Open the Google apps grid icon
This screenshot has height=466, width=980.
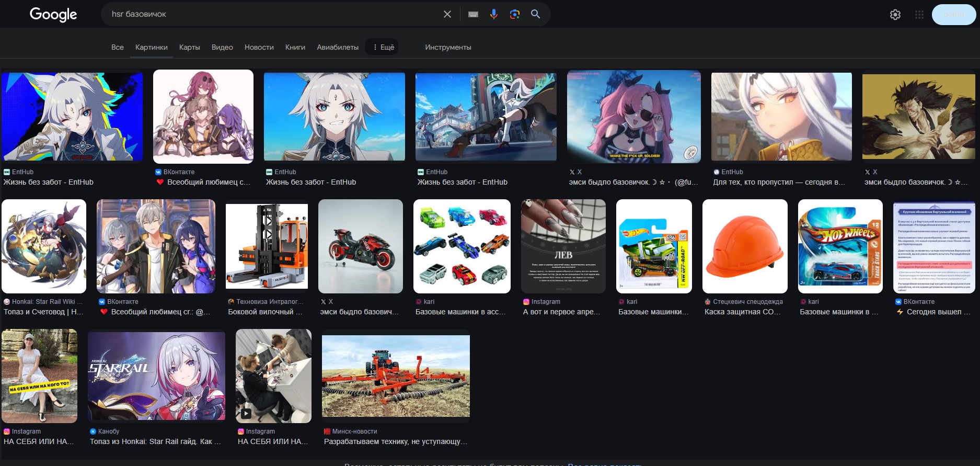tap(919, 15)
